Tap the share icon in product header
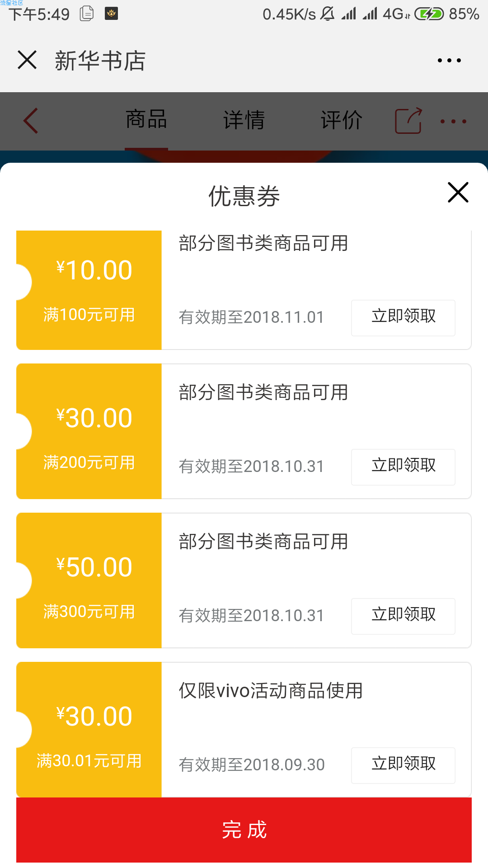The width and height of the screenshot is (488, 868). (x=408, y=121)
